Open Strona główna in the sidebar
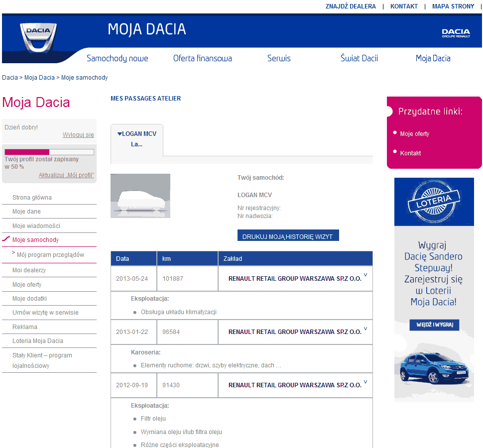Viewport: 483px width, 448px height. click(x=32, y=197)
